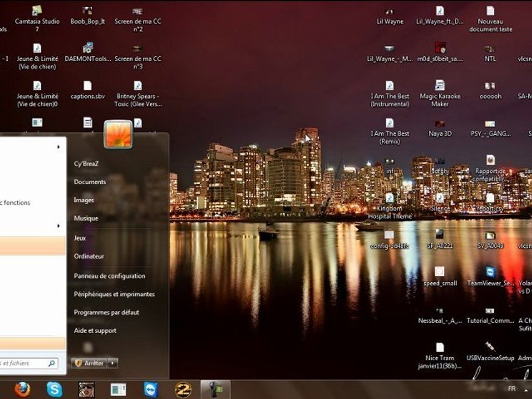Expand the shutdown options arrow beside Arrêter
Screen dimensions: 532x399
click(x=113, y=363)
